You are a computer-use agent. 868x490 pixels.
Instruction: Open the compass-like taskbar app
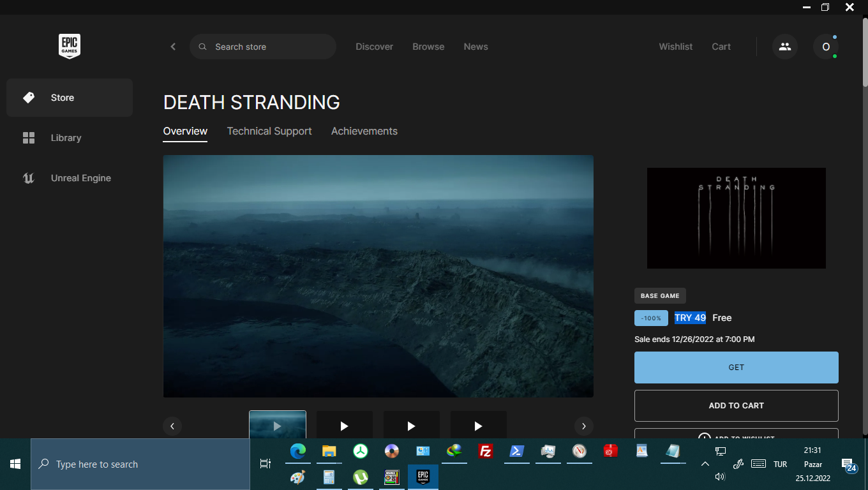(580, 452)
